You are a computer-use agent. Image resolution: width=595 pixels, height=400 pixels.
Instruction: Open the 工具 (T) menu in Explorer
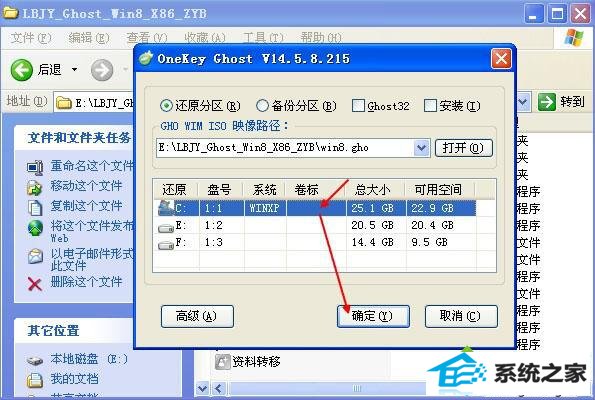(263, 38)
